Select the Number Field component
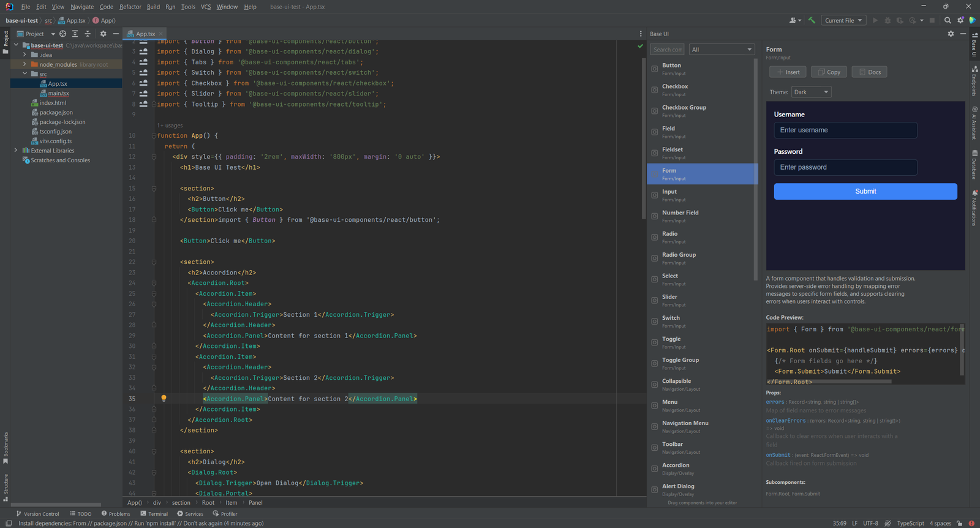 pyautogui.click(x=702, y=216)
